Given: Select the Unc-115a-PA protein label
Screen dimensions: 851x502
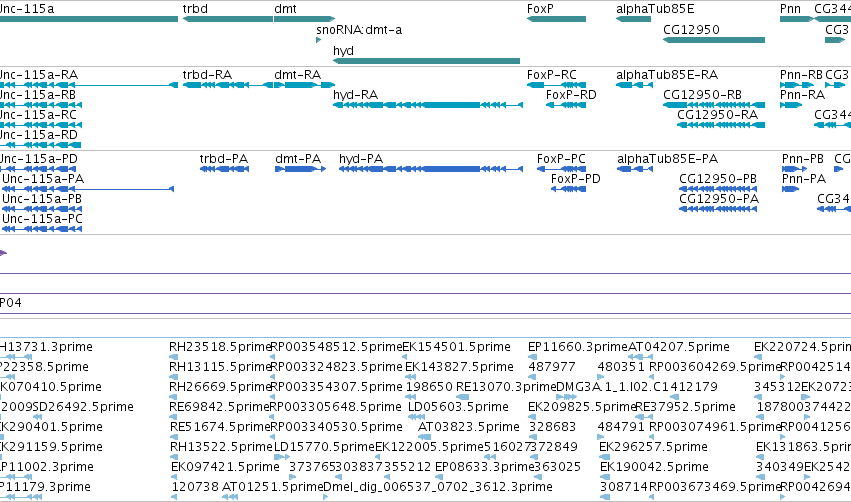Looking at the screenshot, I should pyautogui.click(x=43, y=179).
